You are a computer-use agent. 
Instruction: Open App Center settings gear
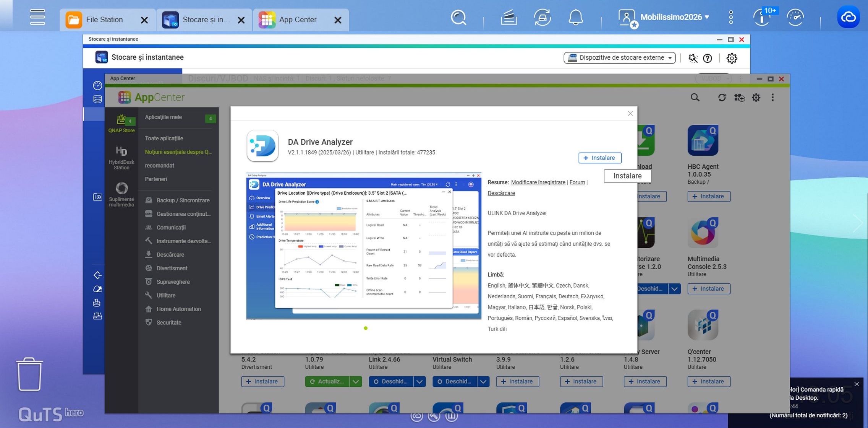(x=756, y=98)
